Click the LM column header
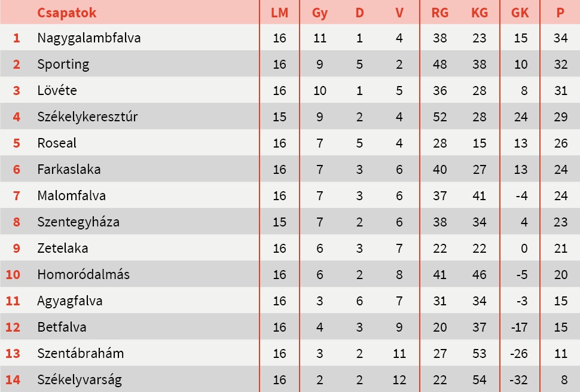 pos(279,13)
